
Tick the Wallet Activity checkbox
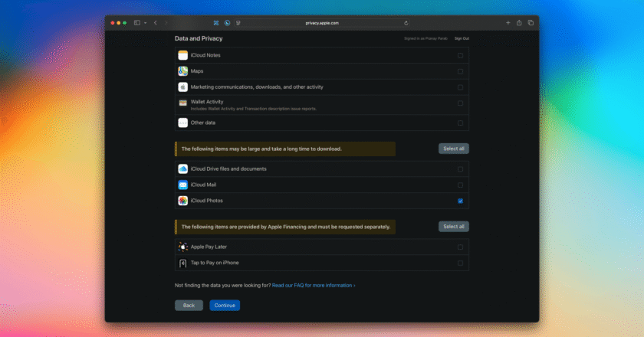(460, 103)
